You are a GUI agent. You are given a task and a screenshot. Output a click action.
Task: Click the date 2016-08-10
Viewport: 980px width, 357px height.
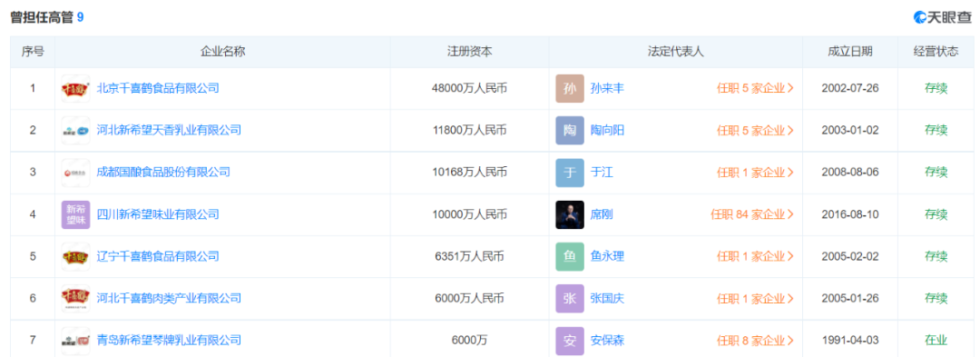pos(850,214)
